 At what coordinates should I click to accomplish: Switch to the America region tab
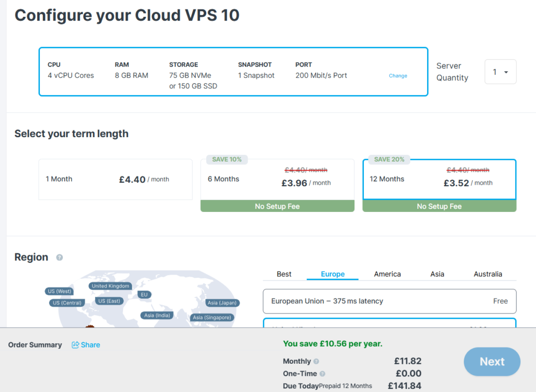click(x=387, y=274)
